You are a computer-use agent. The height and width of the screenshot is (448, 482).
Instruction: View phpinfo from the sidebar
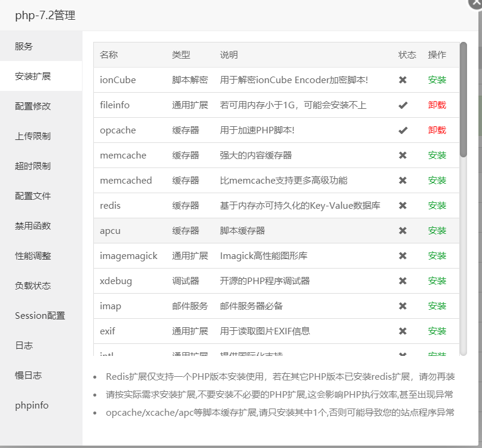32,405
